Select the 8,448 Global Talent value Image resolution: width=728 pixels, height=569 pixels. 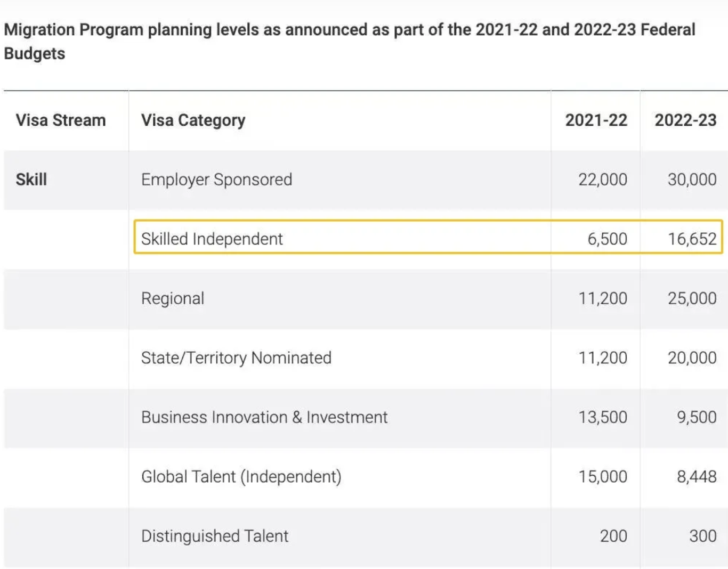697,476
